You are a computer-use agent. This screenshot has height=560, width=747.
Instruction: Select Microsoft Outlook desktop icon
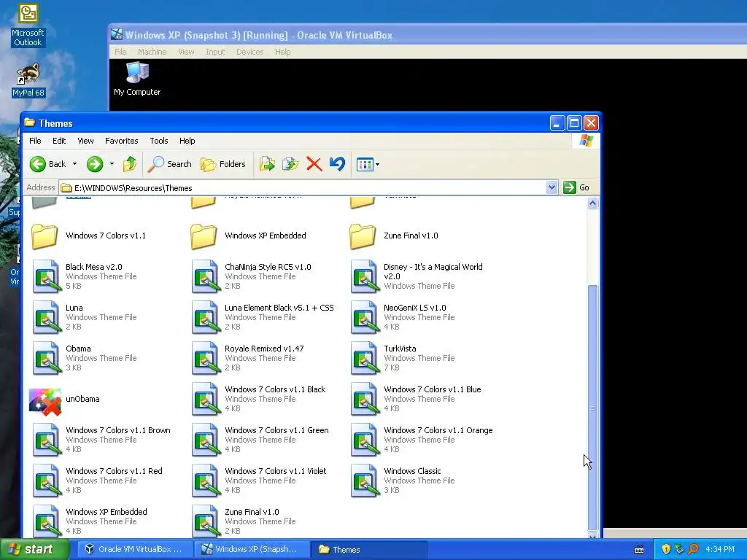coord(28,26)
